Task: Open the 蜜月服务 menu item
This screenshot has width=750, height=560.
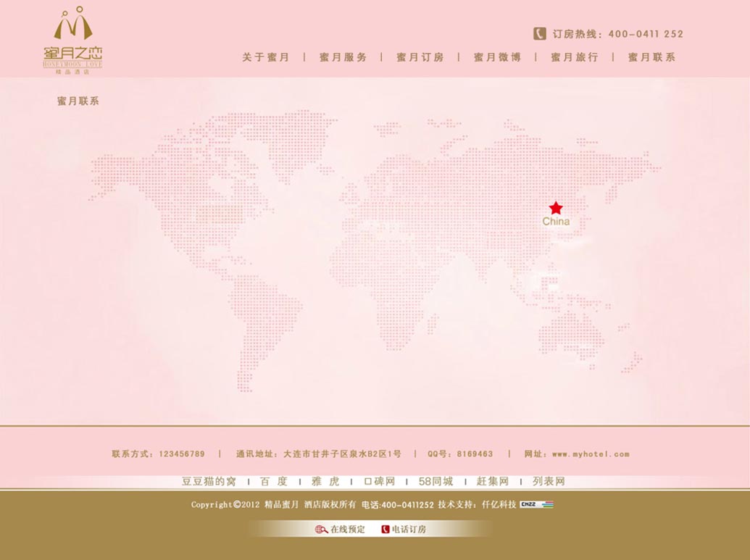Action: point(343,57)
